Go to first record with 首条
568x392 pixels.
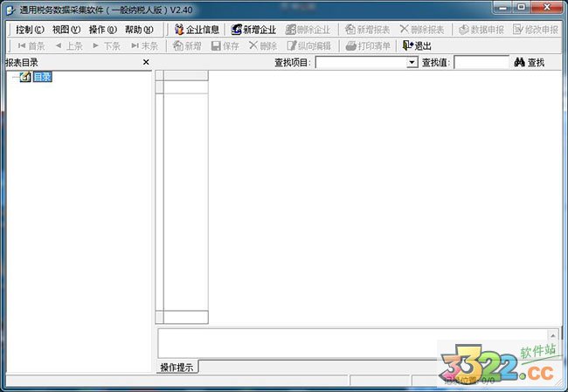pyautogui.click(x=31, y=45)
